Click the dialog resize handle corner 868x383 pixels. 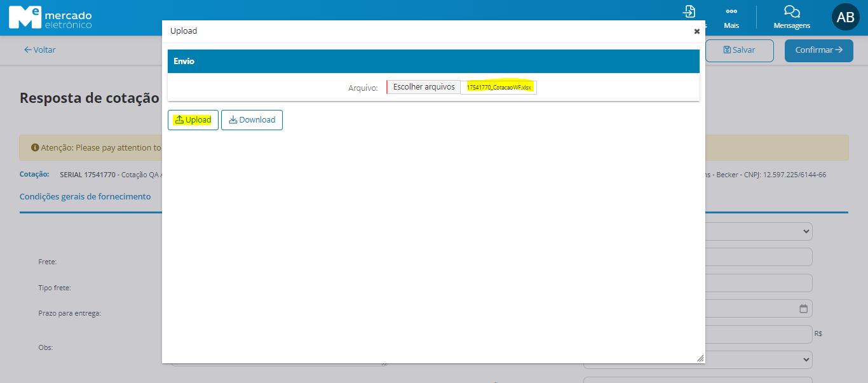coord(700,359)
